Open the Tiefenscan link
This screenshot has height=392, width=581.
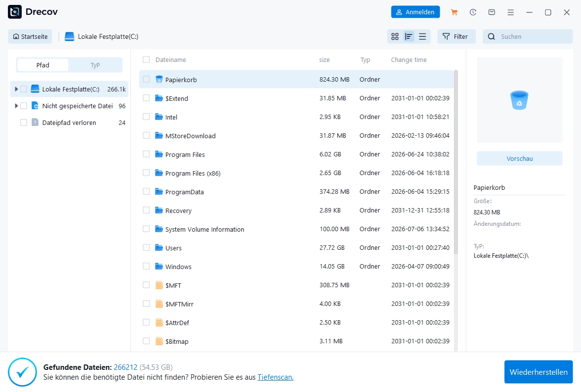275,377
